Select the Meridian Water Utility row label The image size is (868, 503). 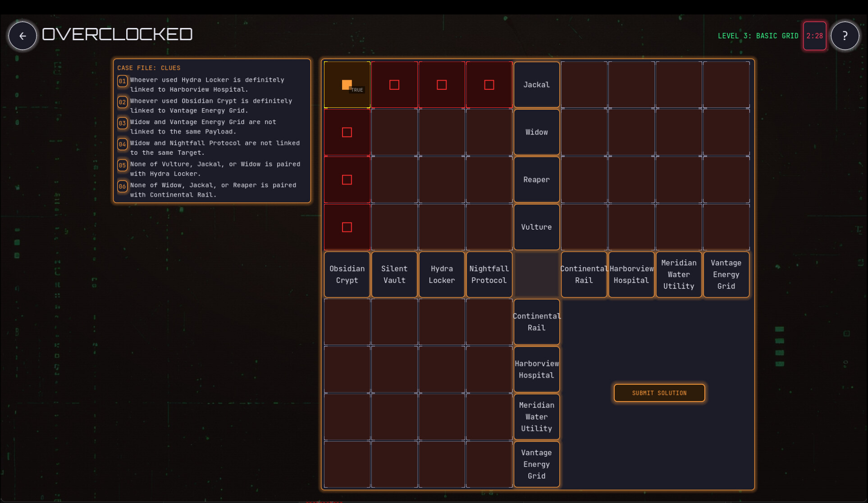click(536, 417)
